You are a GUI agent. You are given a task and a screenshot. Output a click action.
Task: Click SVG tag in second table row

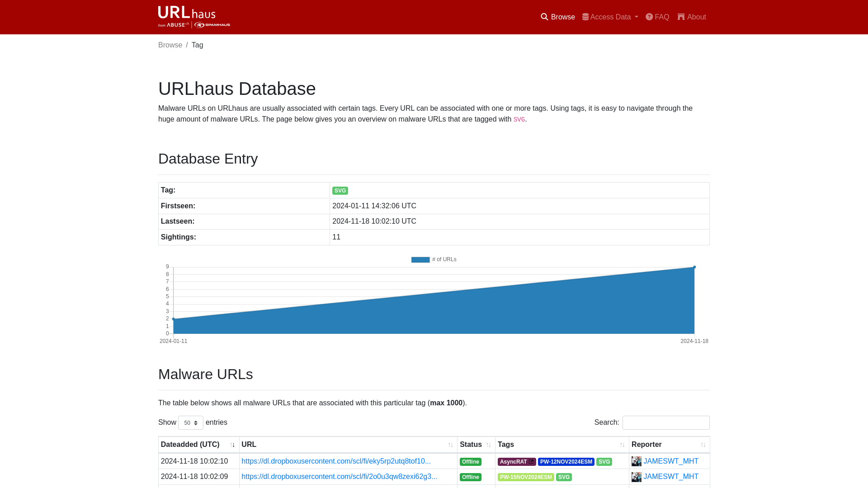[564, 477]
